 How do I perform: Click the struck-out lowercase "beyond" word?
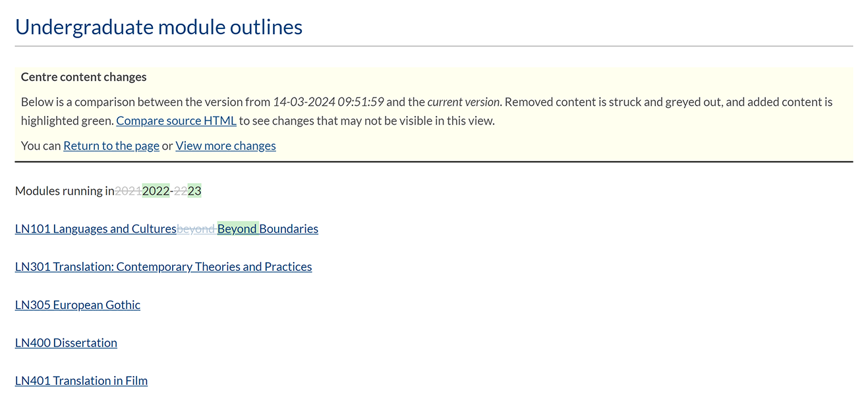196,229
